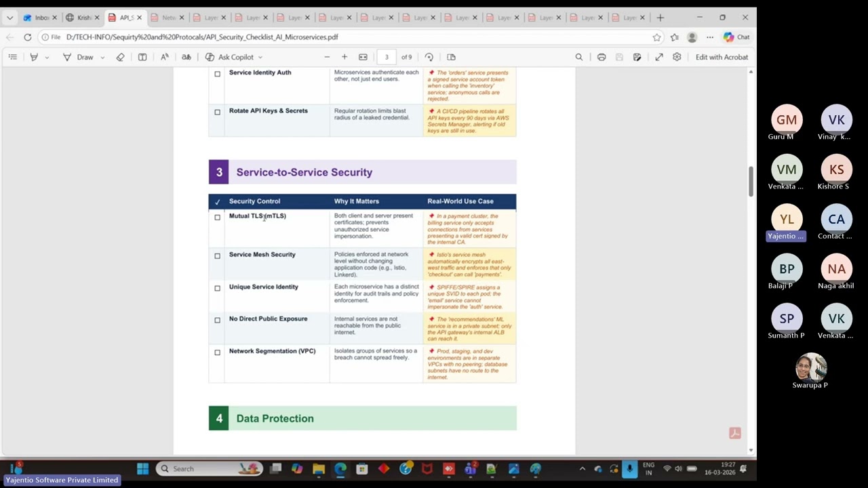
Task: Open the Page view options icon
Action: (451, 57)
